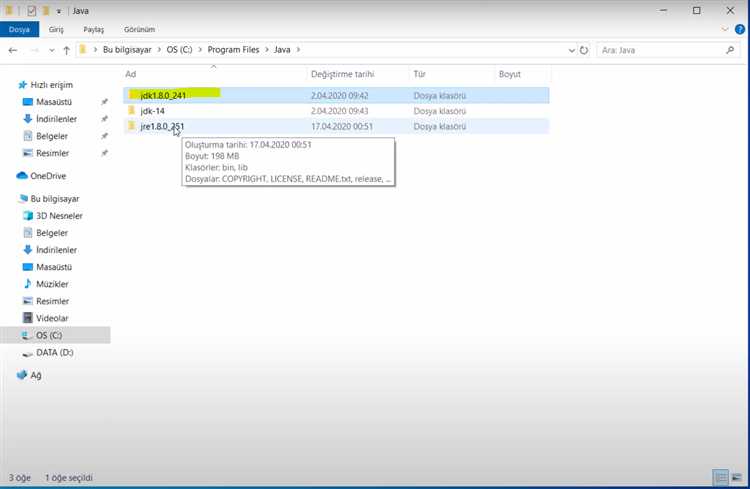Open the recent locations dropdown arrow
The image size is (750, 489).
click(x=50, y=49)
